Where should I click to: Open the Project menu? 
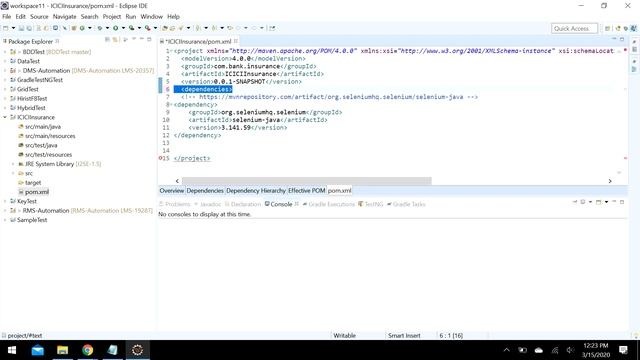tap(112, 17)
